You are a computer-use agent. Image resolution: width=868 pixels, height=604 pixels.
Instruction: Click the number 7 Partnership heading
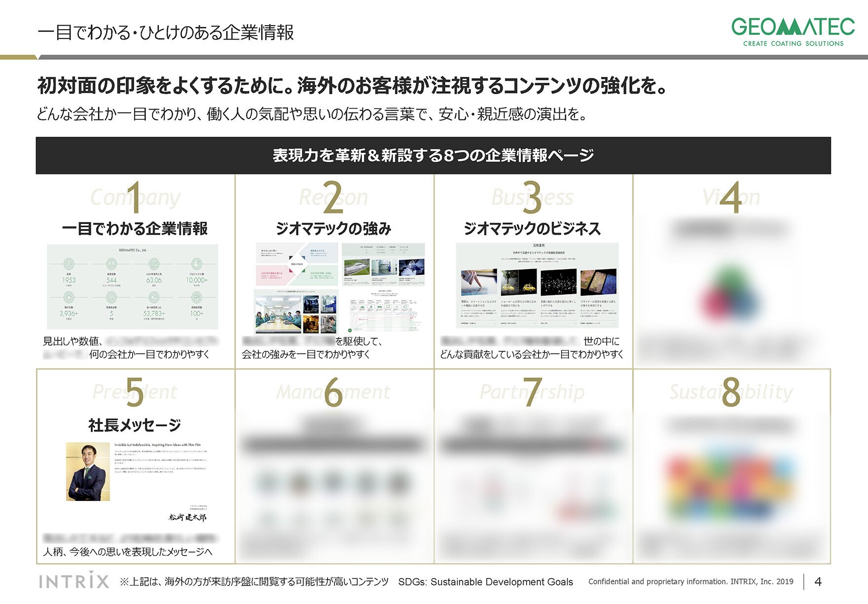(532, 392)
